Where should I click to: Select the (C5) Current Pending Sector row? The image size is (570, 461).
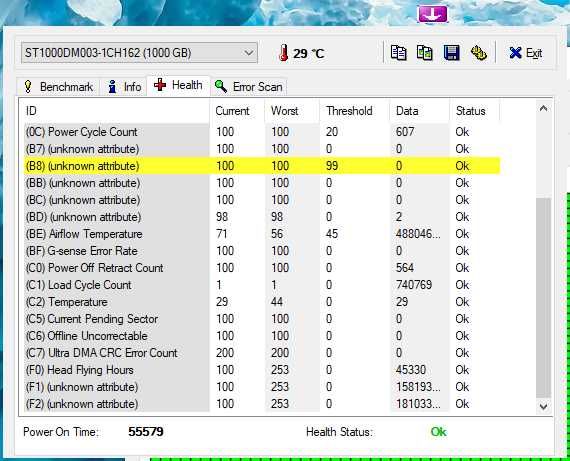pos(262,319)
